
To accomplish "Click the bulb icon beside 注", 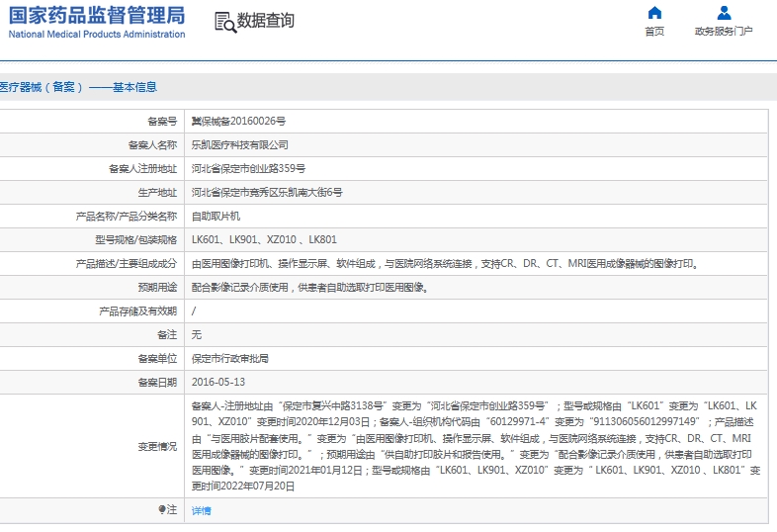I will point(161,509).
